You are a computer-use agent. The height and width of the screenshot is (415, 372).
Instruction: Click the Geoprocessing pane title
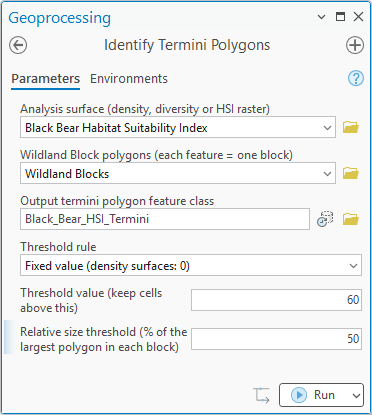click(x=60, y=18)
